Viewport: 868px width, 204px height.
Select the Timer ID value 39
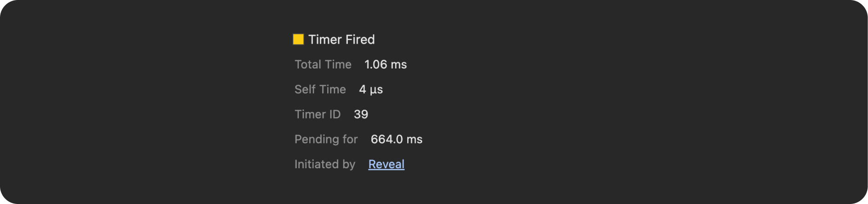(361, 114)
